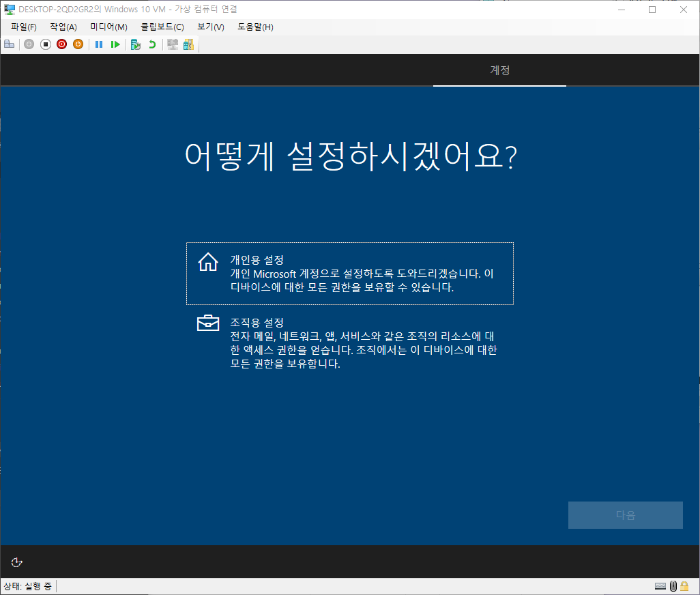Viewport: 700px width, 595px height.
Task: Click the briefcase icon for 조직용 설정
Action: [x=208, y=323]
